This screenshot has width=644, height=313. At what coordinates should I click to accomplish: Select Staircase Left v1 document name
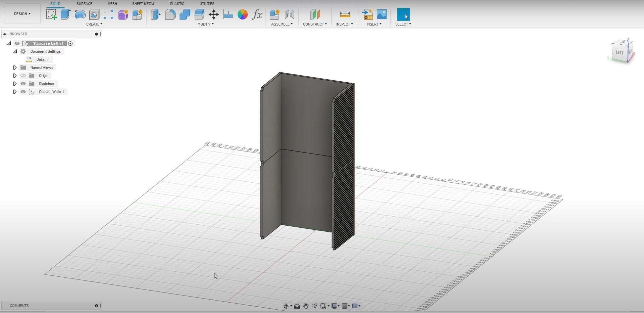(48, 43)
